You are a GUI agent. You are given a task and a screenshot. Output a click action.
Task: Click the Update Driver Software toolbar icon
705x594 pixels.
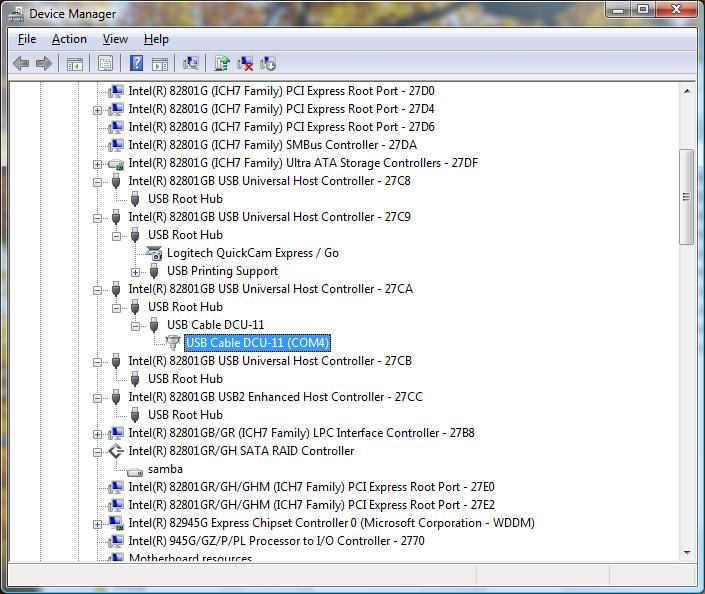pyautogui.click(x=222, y=63)
